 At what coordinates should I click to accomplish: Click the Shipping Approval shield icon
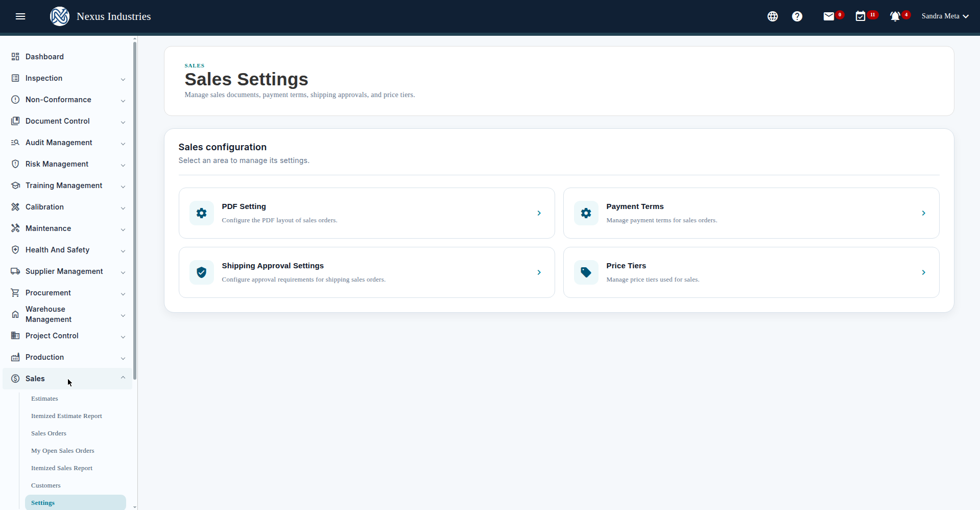click(202, 272)
